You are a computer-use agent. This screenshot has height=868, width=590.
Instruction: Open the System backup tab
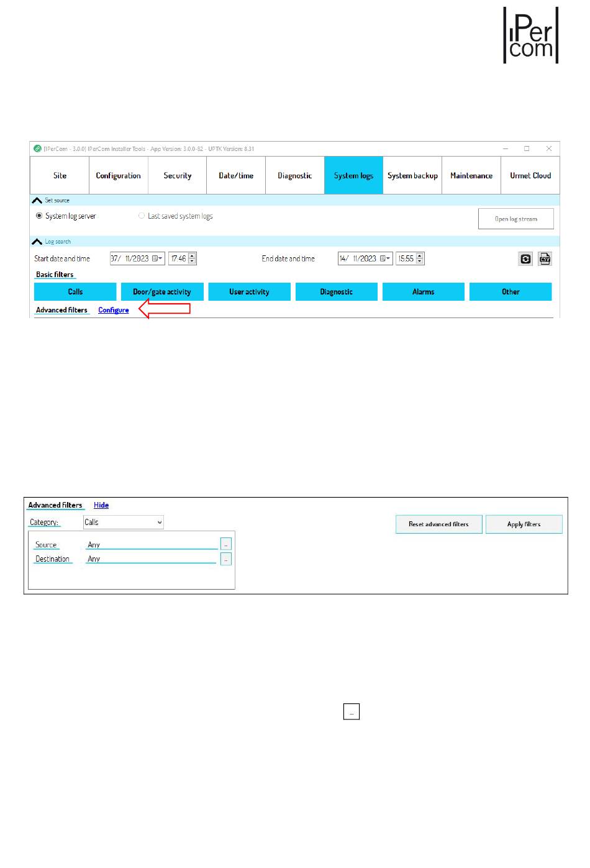pos(412,176)
